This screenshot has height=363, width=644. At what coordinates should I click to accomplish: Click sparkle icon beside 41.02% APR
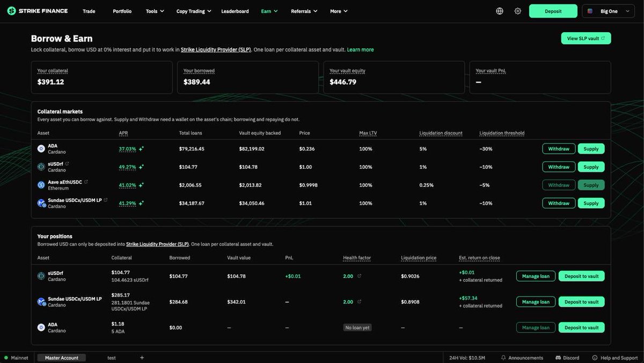coord(141,185)
